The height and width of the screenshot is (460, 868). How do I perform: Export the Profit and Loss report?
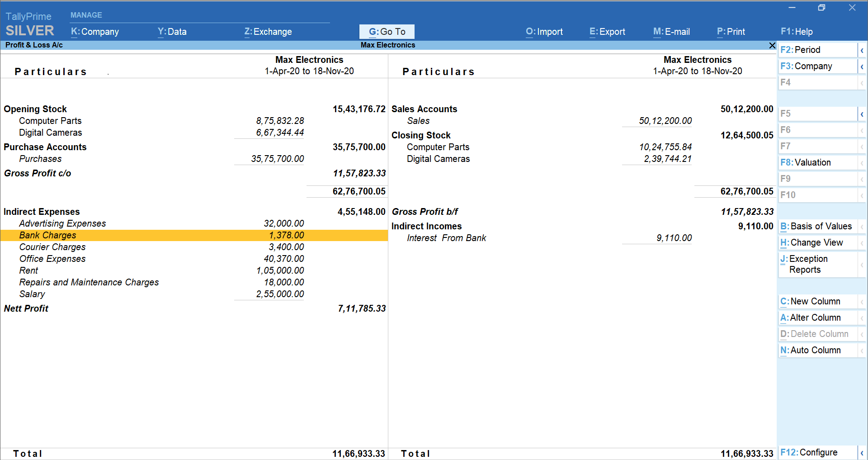(607, 32)
